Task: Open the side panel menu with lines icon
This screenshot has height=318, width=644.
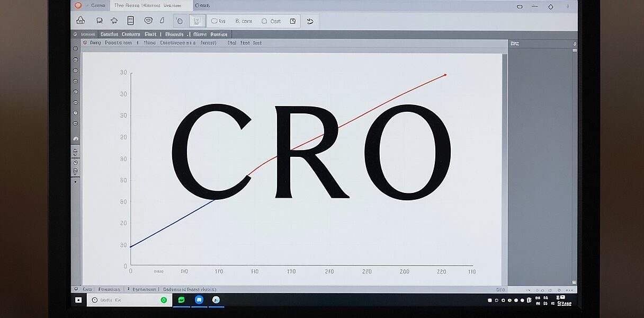Action: pyautogui.click(x=575, y=49)
